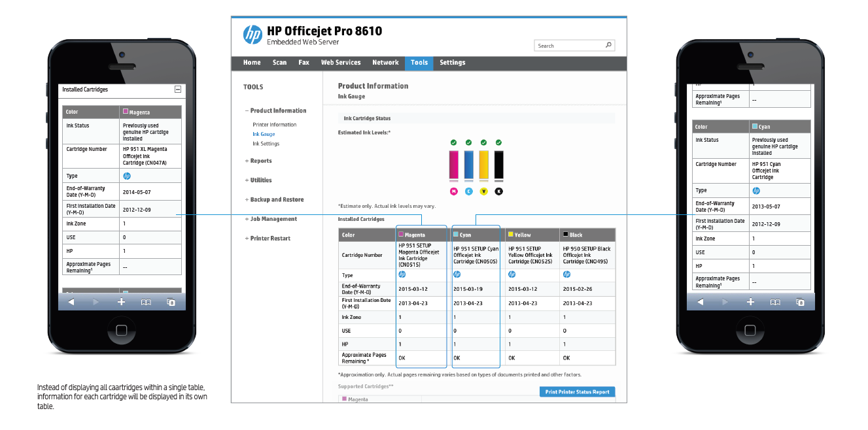Open the Printer Information link in the sidebar

[275, 125]
